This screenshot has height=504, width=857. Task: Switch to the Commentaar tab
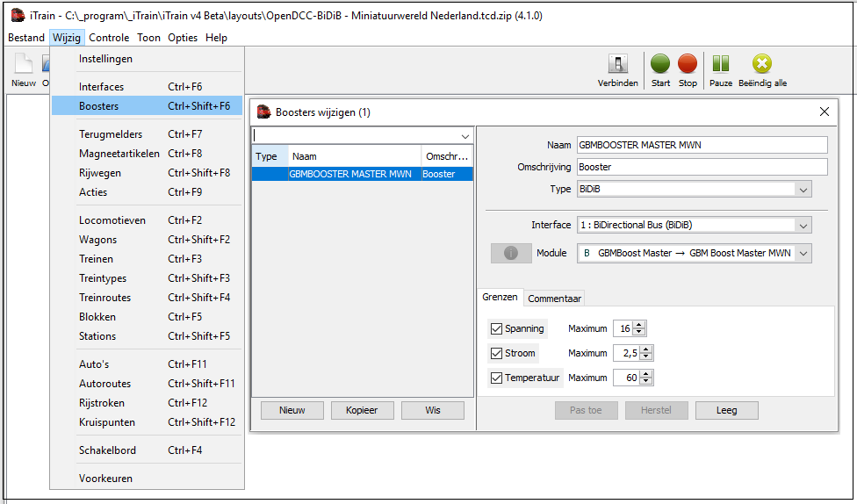point(554,299)
